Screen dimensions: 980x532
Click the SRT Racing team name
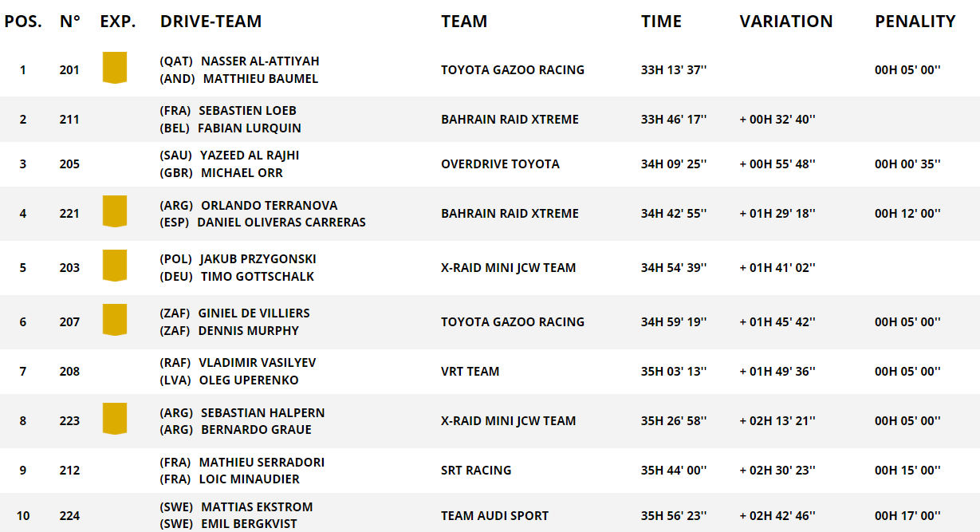click(476, 470)
